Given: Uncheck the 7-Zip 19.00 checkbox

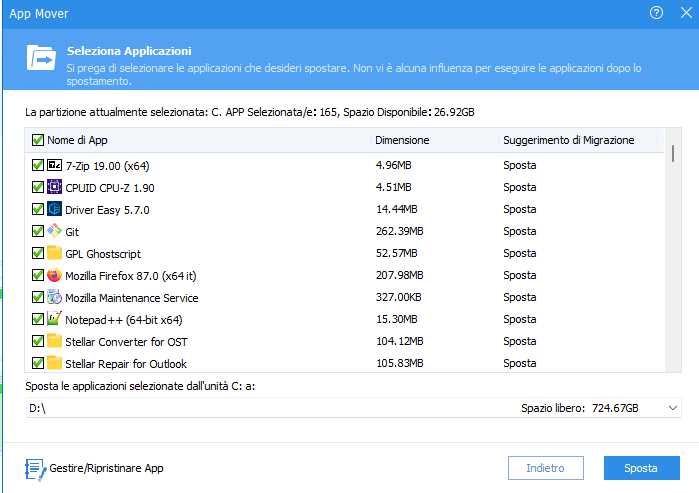Looking at the screenshot, I should [38, 165].
